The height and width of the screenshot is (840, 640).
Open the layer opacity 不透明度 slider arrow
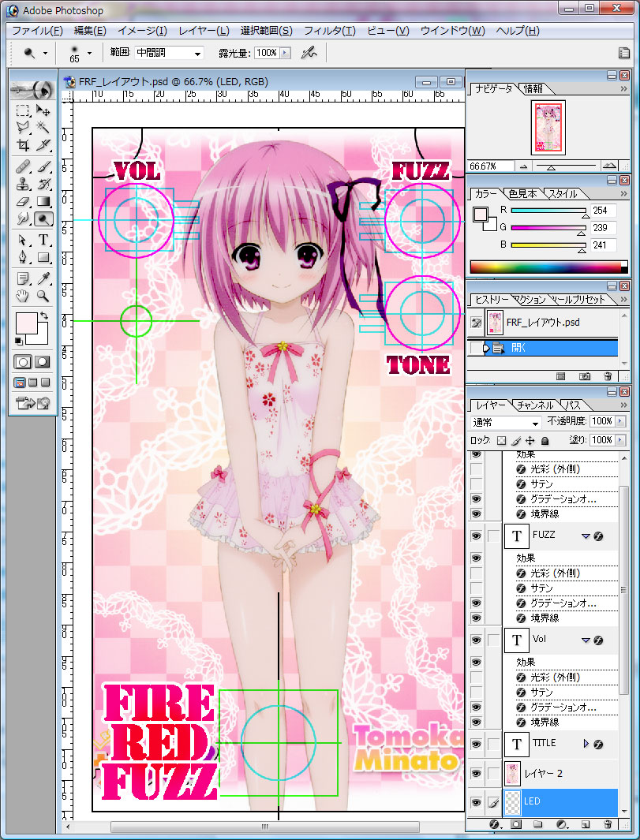(x=620, y=421)
